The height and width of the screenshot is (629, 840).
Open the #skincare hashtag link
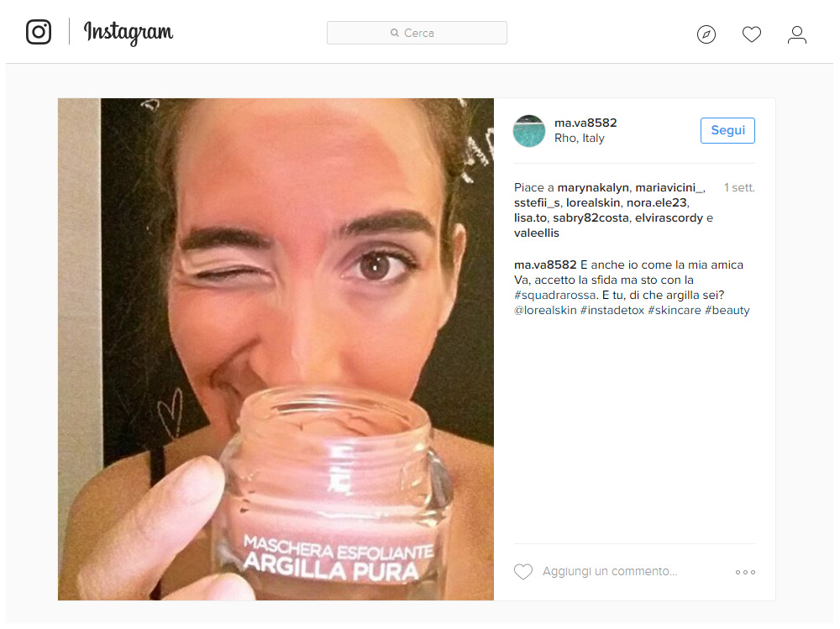[674, 310]
